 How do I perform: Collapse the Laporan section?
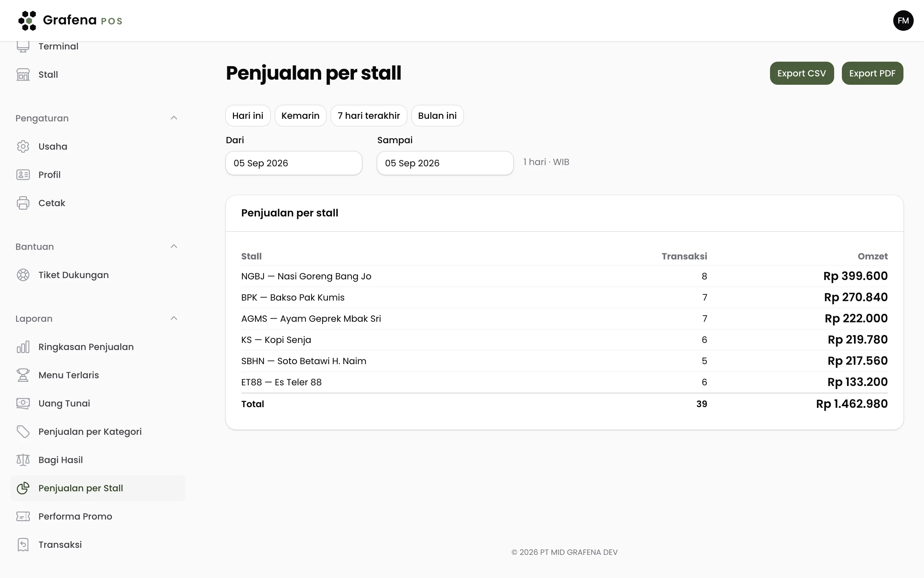[174, 318]
